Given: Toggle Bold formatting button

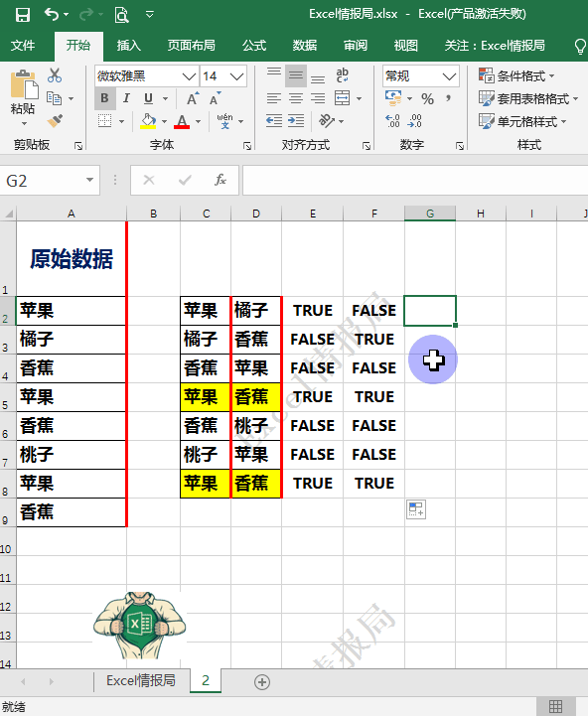Looking at the screenshot, I should coord(104,98).
